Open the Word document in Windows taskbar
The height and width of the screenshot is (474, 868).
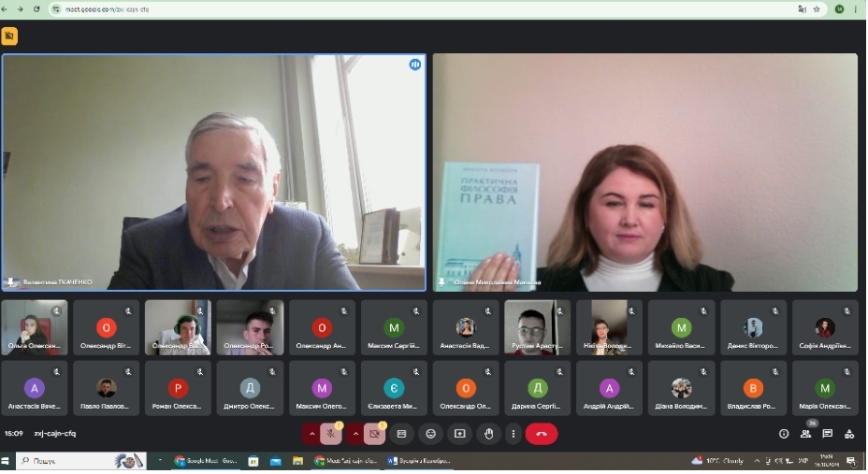point(419,461)
